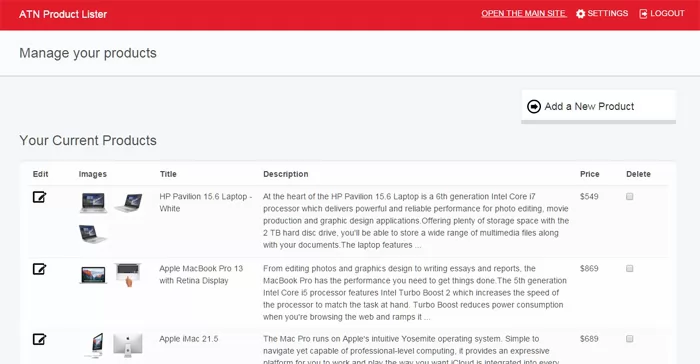Tick the delete checkbox for Apple iMac 21.5

coord(629,339)
